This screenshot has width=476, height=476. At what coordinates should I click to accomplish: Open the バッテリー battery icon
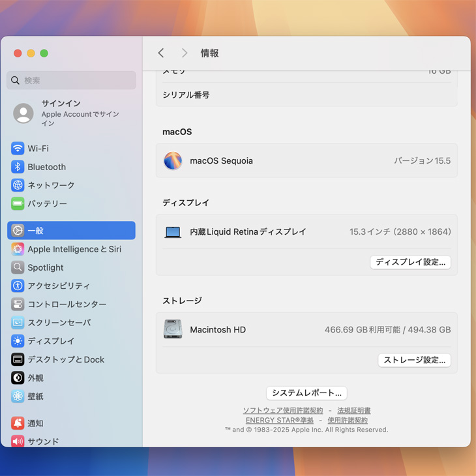coord(18,203)
